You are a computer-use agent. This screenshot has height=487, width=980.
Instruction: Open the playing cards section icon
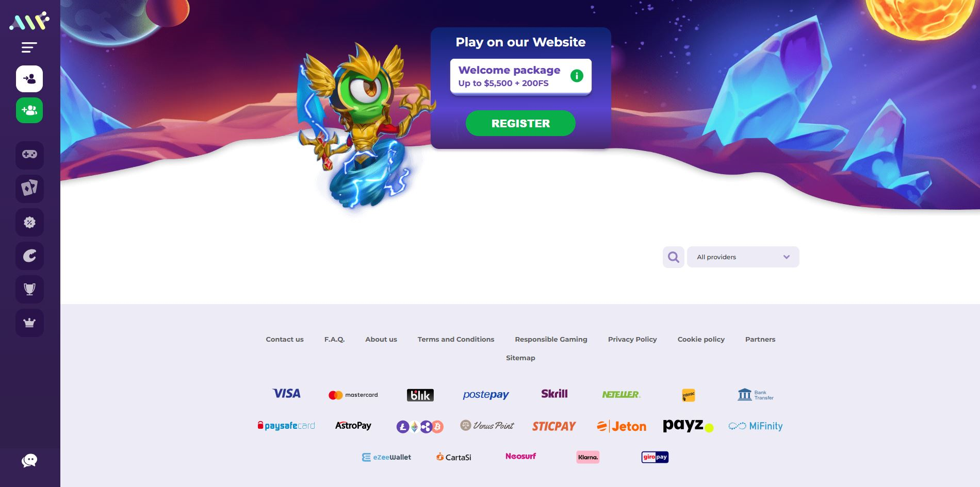click(29, 188)
